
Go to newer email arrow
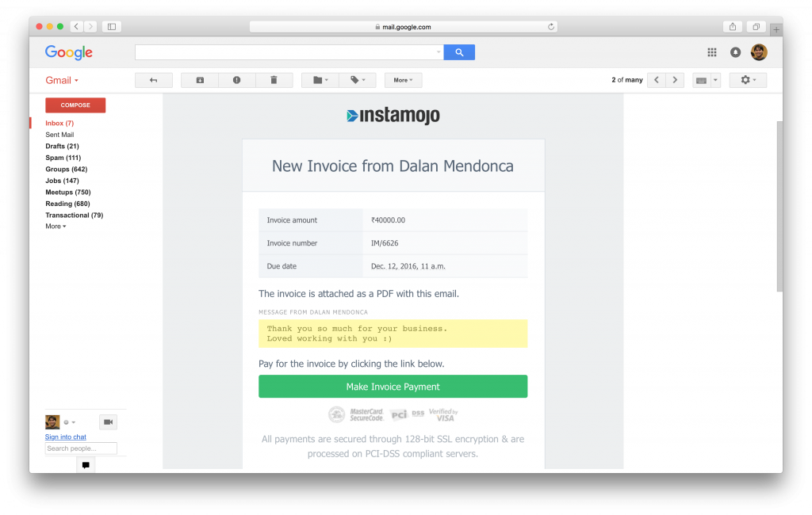[657, 80]
